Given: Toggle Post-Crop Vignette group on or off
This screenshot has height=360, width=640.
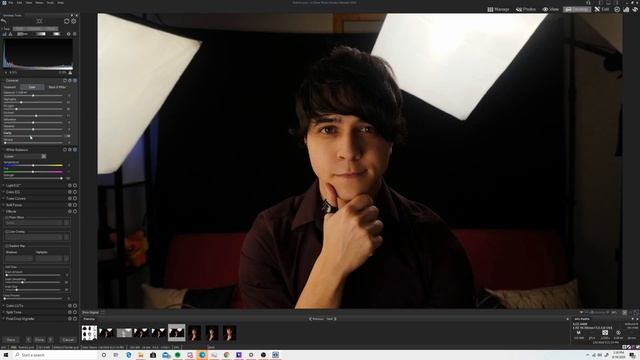Looking at the screenshot, I should (75, 319).
